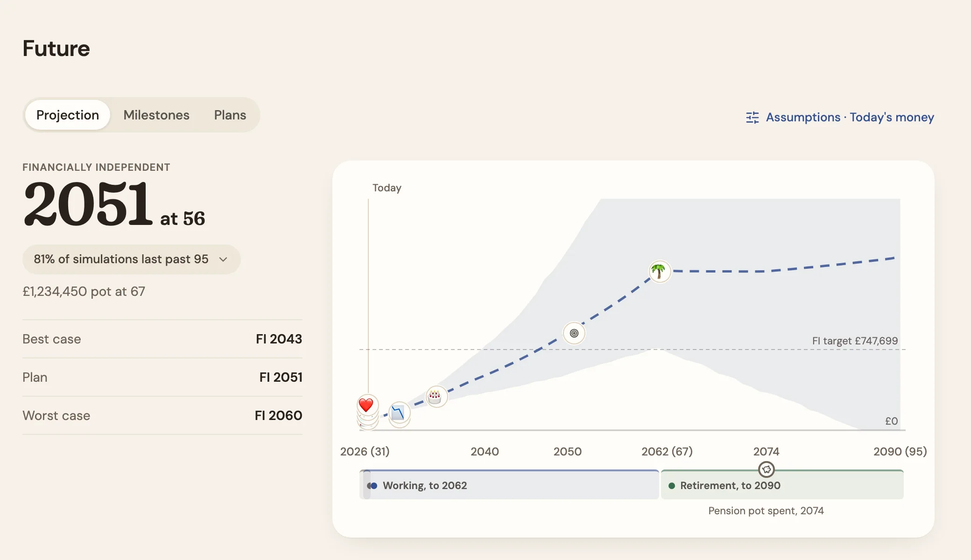Click the 'Future' page title

coord(56,49)
